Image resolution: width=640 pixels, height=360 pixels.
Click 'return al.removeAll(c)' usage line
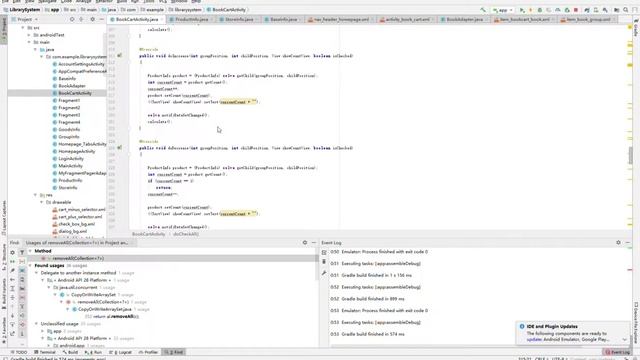(x=112, y=316)
